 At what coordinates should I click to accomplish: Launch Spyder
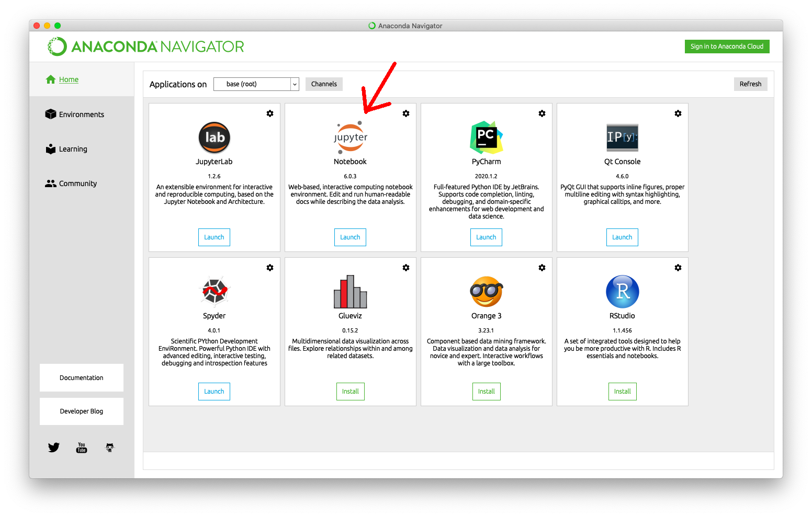(214, 392)
